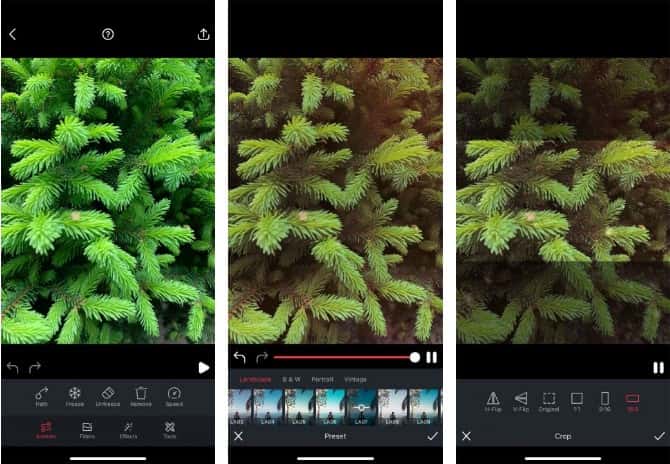670x464 pixels.
Task: Select the Path tool
Action: [41, 396]
